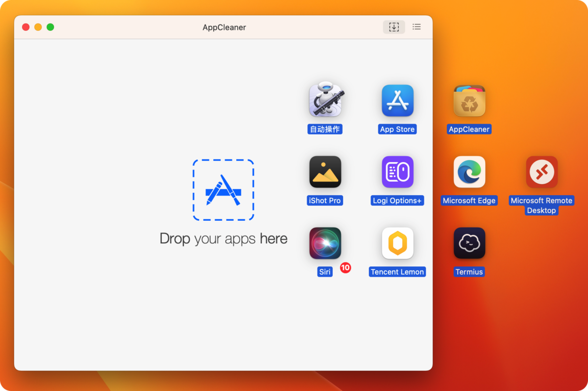Click the AppCleaner label under the icon

point(469,130)
